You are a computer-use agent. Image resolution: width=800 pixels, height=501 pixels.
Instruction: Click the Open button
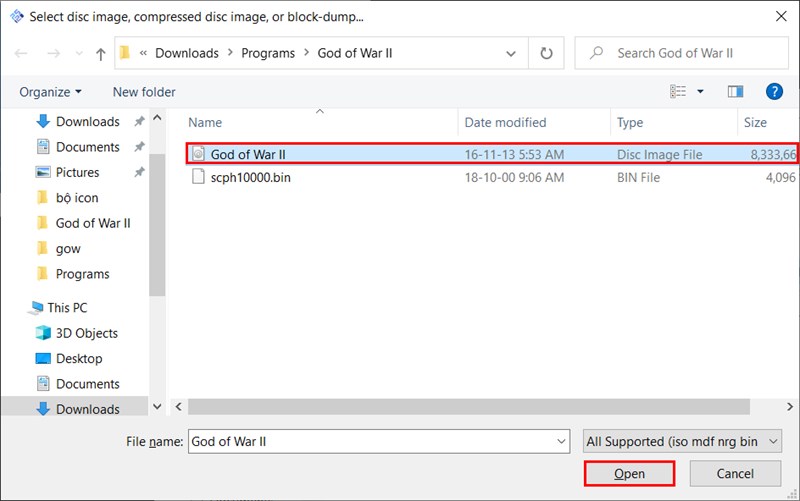pos(629,474)
